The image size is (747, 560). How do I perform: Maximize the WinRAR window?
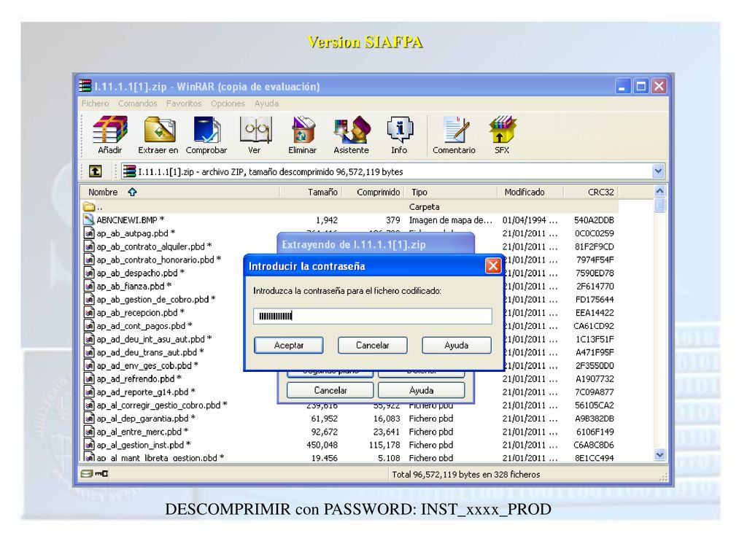(x=640, y=86)
